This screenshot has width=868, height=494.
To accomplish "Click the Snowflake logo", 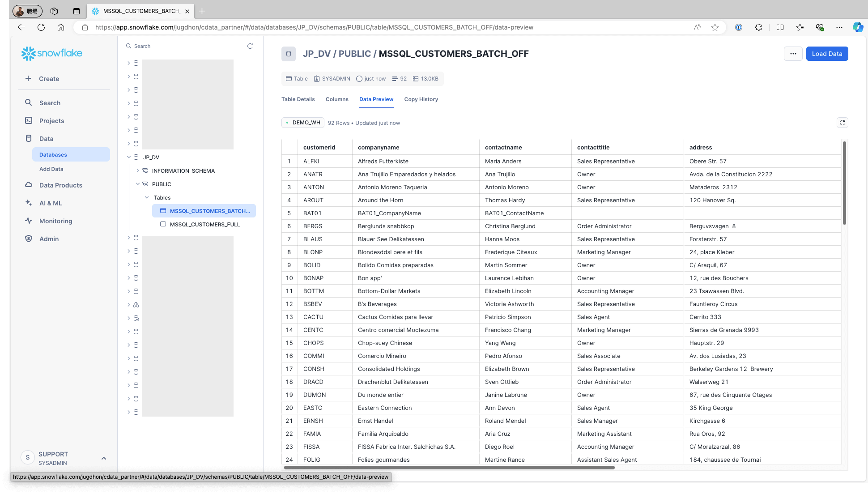I will pos(52,53).
